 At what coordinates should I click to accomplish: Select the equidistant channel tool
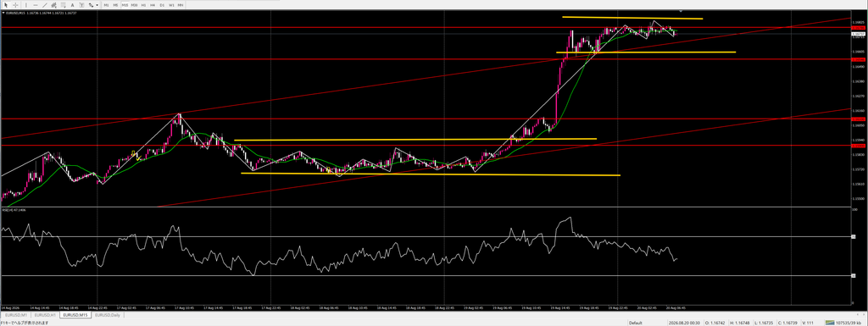click(53, 5)
